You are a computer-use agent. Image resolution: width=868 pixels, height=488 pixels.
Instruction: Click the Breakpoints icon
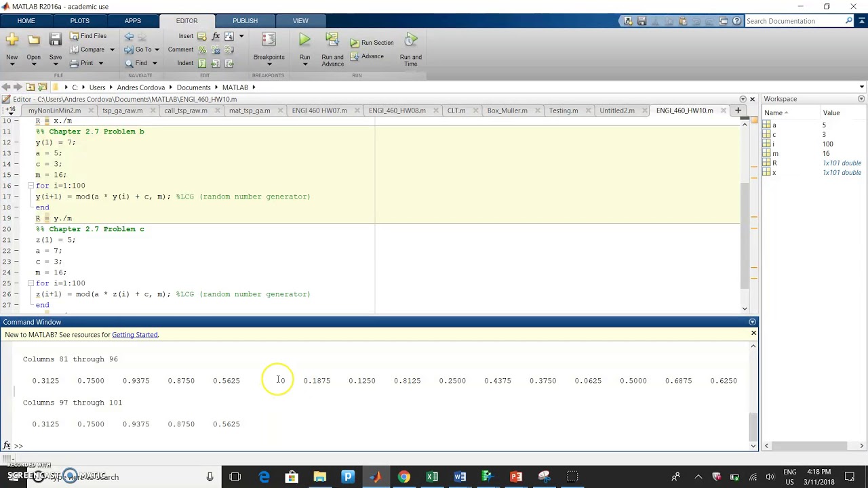point(269,40)
